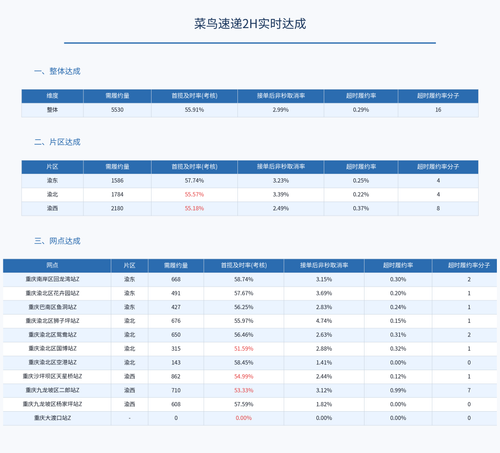Click the red value 55.57%

coord(194,194)
